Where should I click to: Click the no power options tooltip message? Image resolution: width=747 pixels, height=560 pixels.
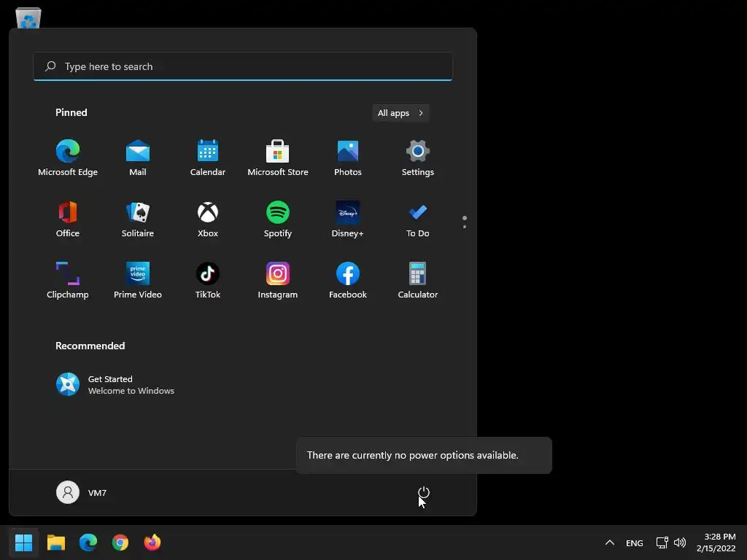[424, 455]
